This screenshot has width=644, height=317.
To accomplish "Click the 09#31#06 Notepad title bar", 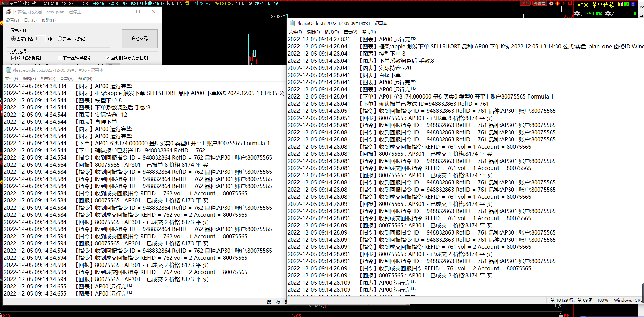I will point(144,70).
